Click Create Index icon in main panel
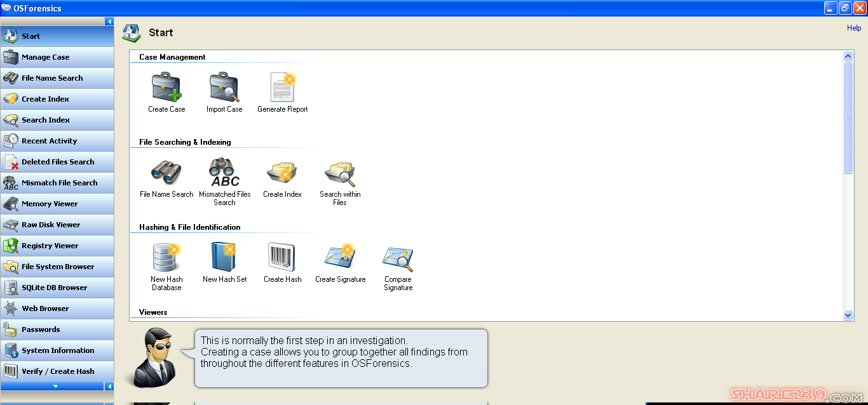 click(x=282, y=173)
